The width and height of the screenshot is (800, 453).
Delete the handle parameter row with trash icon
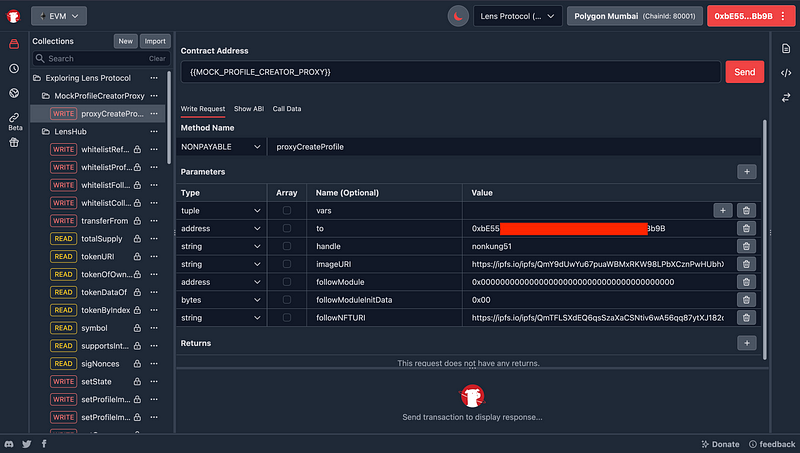[745, 246]
